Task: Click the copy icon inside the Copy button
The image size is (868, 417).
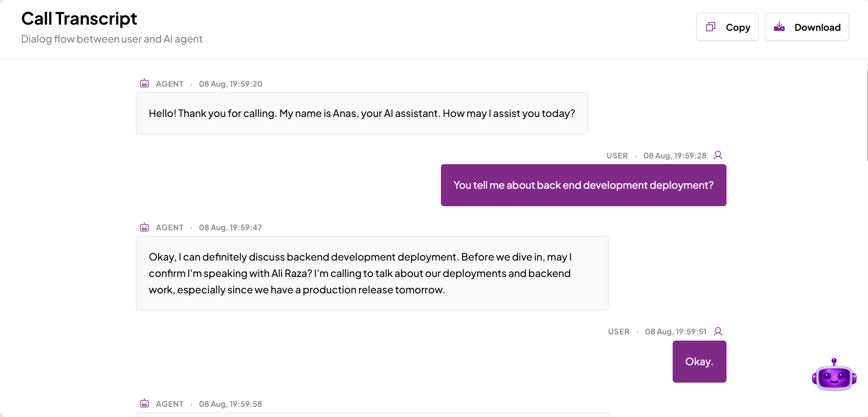Action: [711, 27]
